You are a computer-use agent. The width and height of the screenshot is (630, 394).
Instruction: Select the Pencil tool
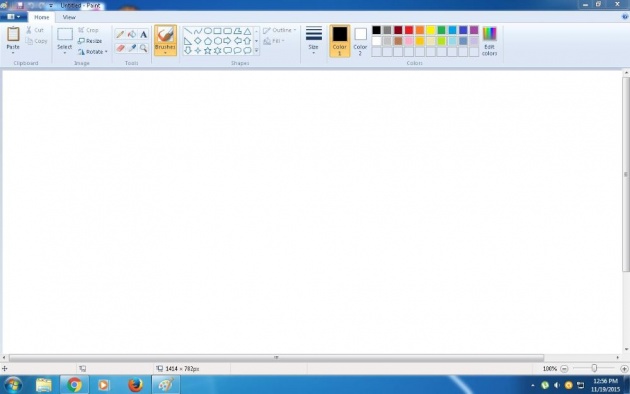120,35
